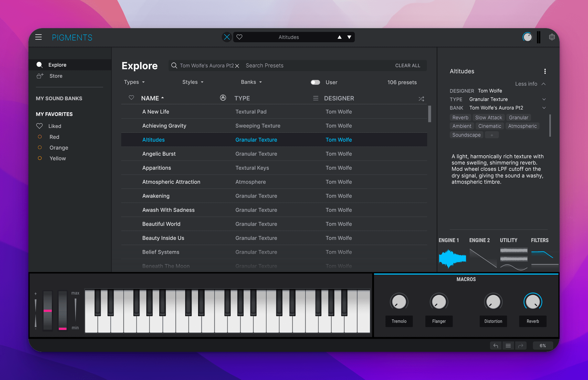Shuffle the preset list

tap(421, 99)
